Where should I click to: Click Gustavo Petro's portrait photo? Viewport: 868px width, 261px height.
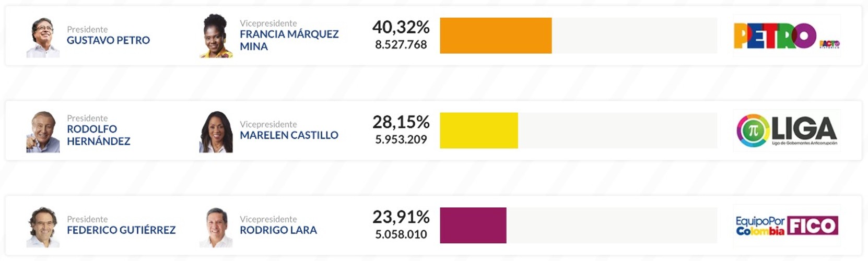pos(43,37)
